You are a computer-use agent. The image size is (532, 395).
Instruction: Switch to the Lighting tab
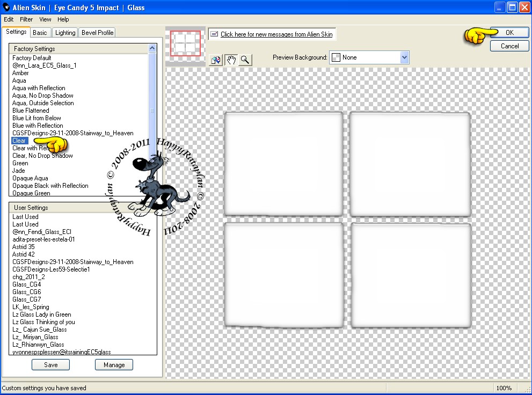(x=65, y=33)
